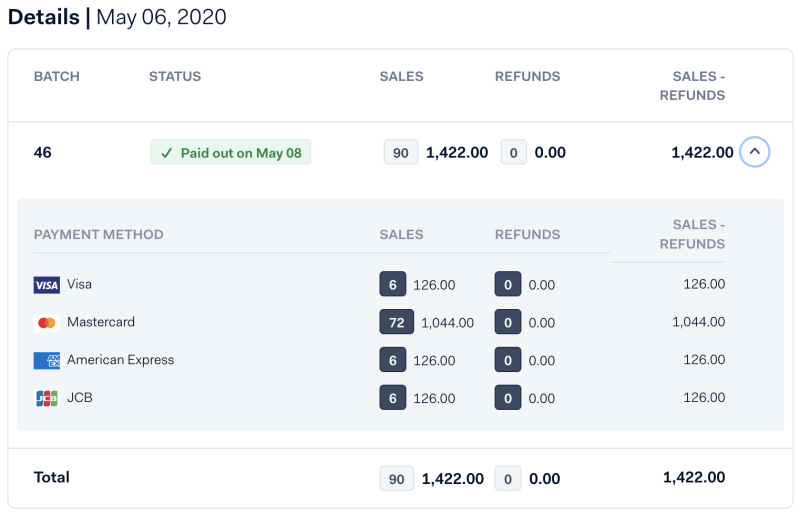Click the Status column header

pos(175,76)
